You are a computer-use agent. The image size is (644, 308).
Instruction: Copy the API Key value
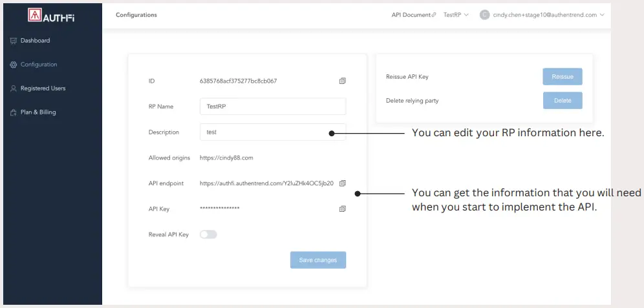[x=343, y=209]
